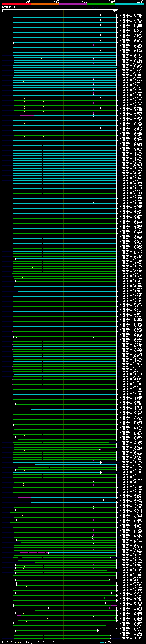
Task: Select the UniRef100_C5XGU1 label
Action: [131, 123]
